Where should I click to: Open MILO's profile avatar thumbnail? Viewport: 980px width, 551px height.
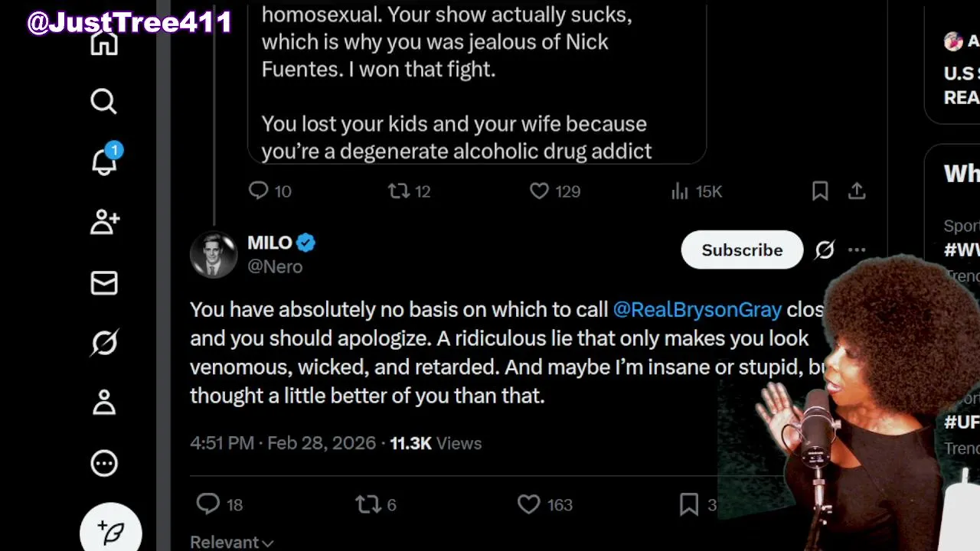coord(214,254)
